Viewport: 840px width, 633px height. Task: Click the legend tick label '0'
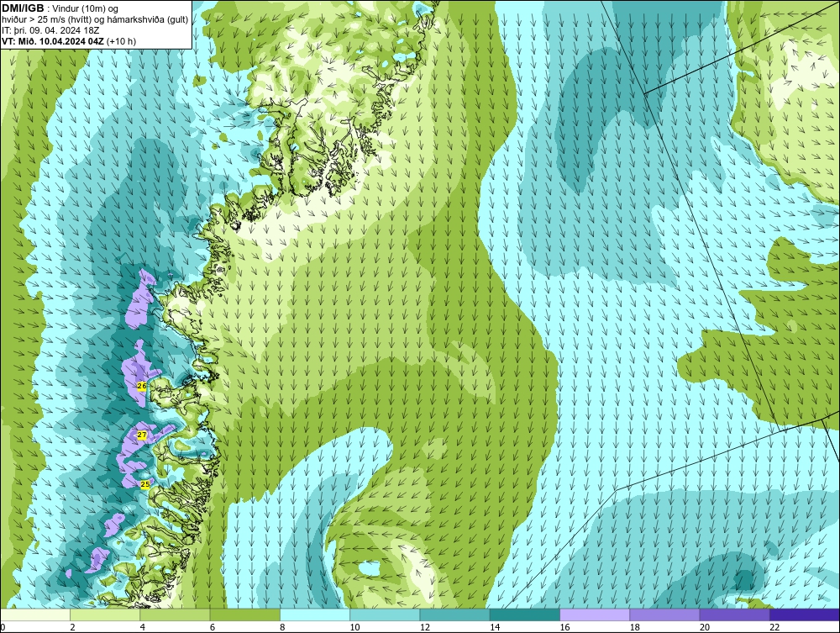point(3,628)
